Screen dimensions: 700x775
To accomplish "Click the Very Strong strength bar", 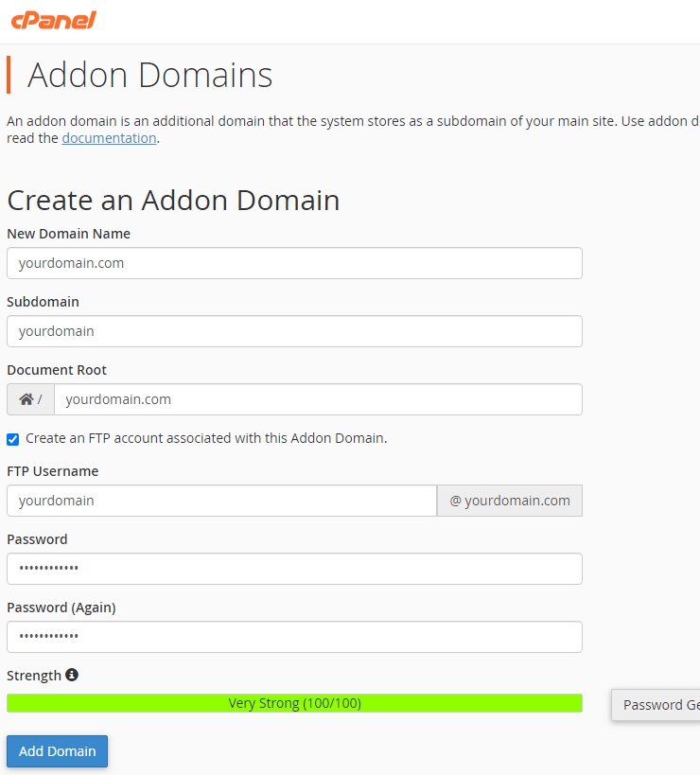I will [x=293, y=702].
